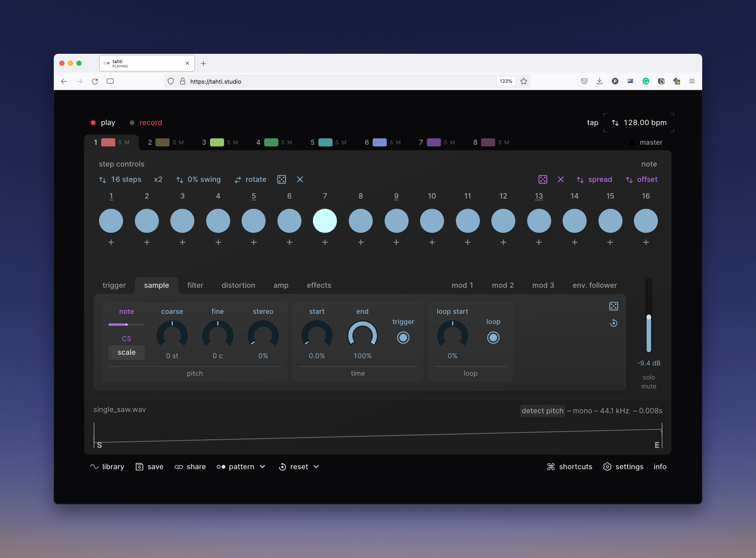Switch to the filter tab
Viewport: 756px width, 558px height.
(x=195, y=285)
